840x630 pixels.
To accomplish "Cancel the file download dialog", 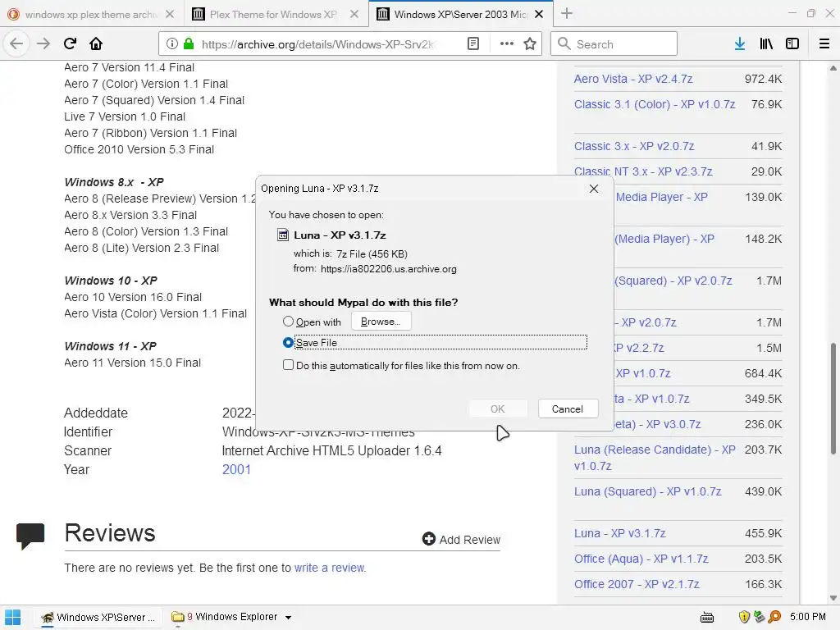I will [x=568, y=409].
